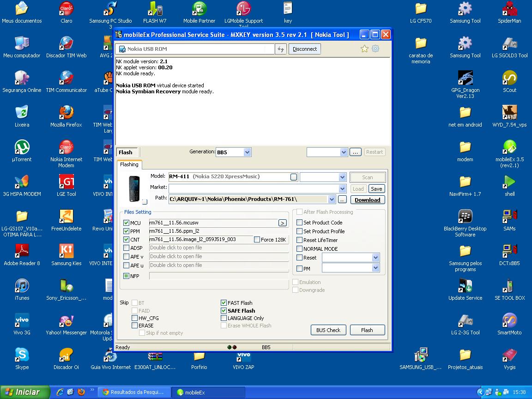Click the Nokia 5220 phone thumbnail image

click(134, 188)
